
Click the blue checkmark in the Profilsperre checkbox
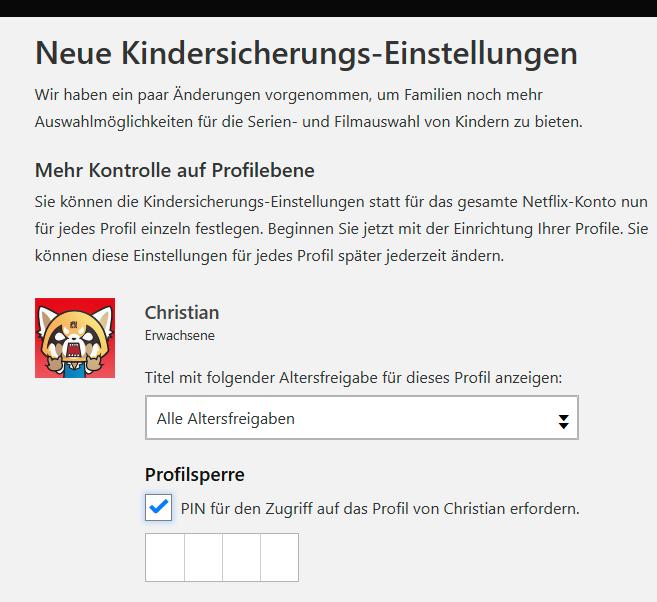[x=158, y=508]
